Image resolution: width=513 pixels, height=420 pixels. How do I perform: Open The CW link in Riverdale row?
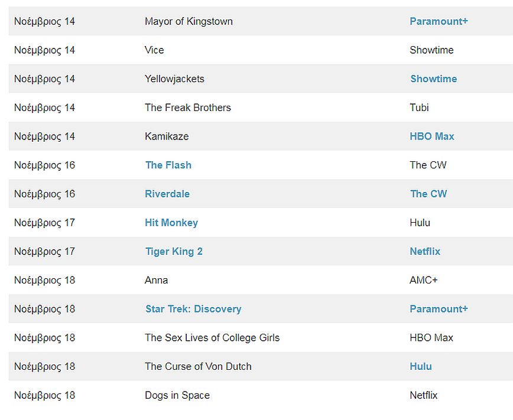click(x=428, y=194)
